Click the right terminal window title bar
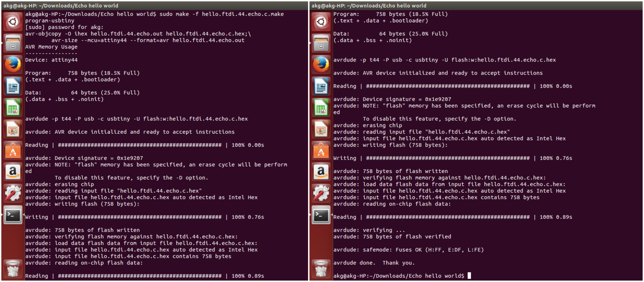The width and height of the screenshot is (644, 282). point(475,5)
